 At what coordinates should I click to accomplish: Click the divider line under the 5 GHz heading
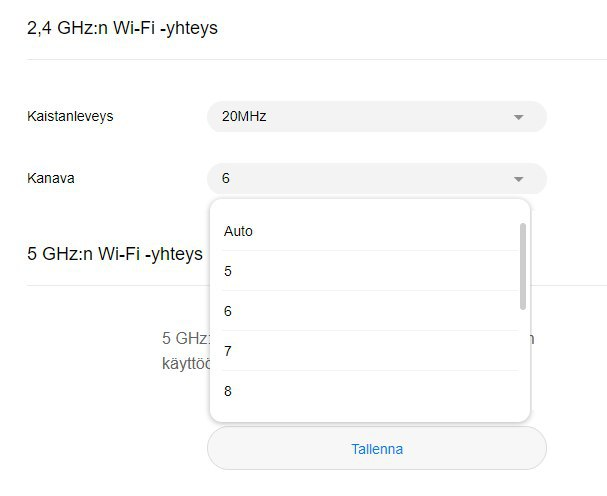click(110, 285)
